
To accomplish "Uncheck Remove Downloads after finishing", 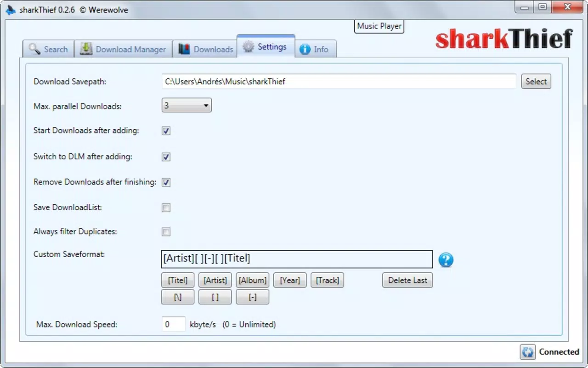I will 166,182.
